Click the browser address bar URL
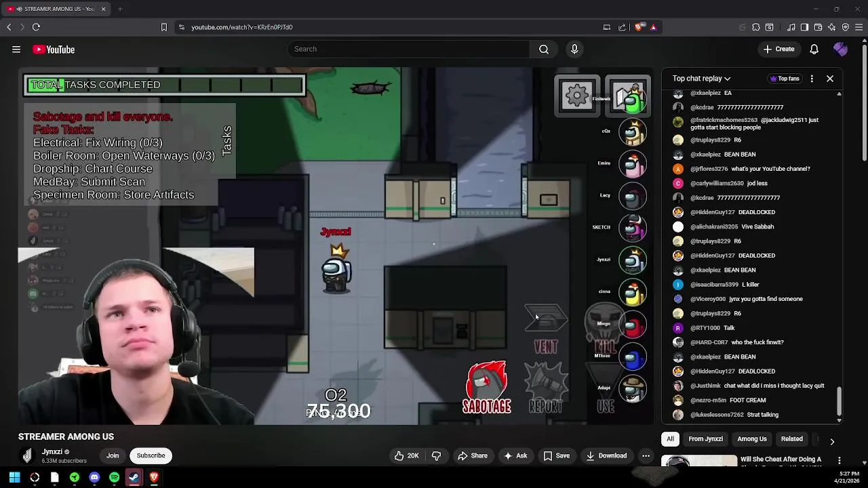The image size is (868, 488). click(242, 27)
